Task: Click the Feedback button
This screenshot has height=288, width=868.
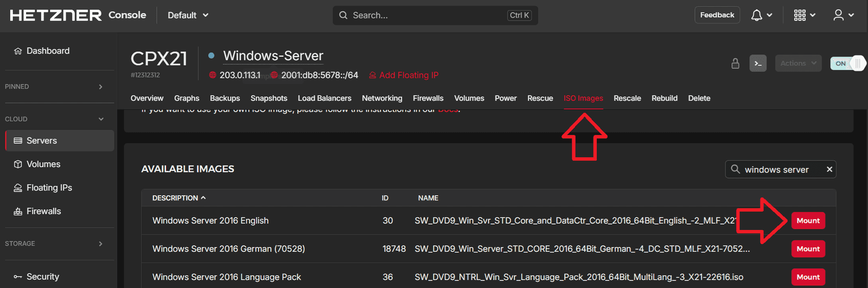Action: (717, 15)
